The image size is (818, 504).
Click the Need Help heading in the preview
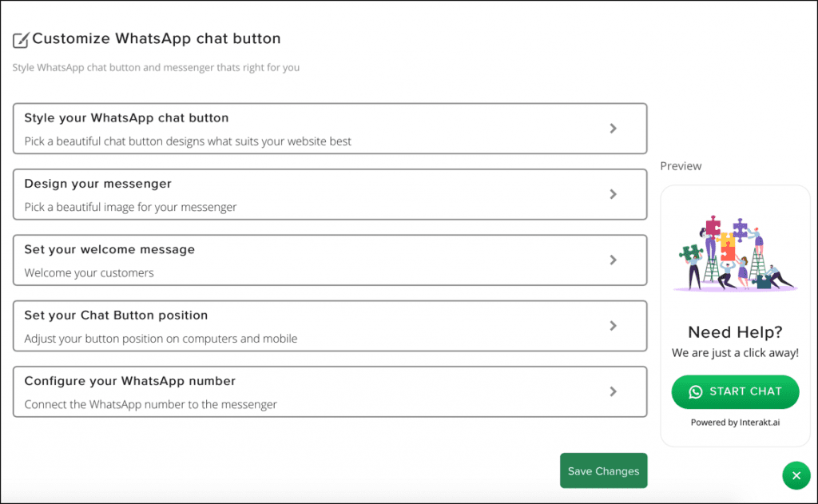tap(734, 332)
